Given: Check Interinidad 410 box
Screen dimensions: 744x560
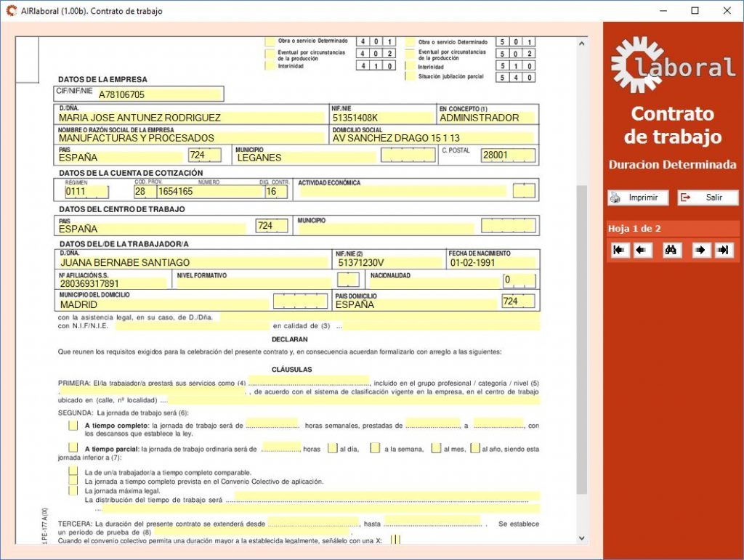Looking at the screenshot, I should 270,66.
